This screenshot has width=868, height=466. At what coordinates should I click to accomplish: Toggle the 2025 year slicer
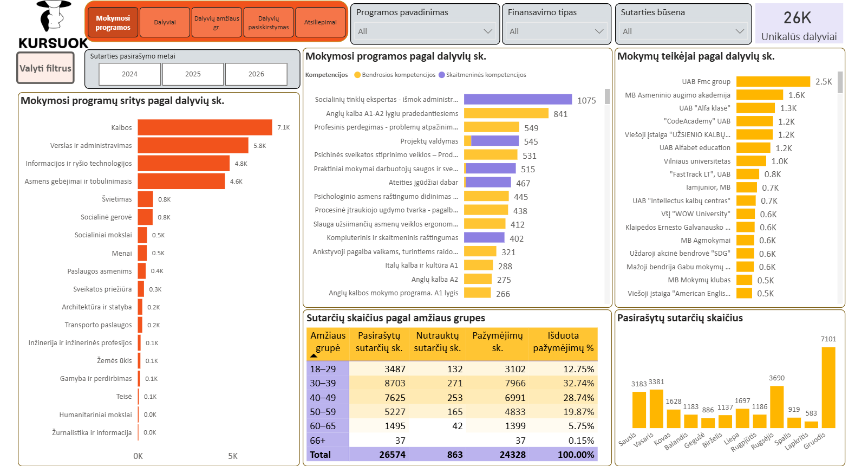click(193, 74)
